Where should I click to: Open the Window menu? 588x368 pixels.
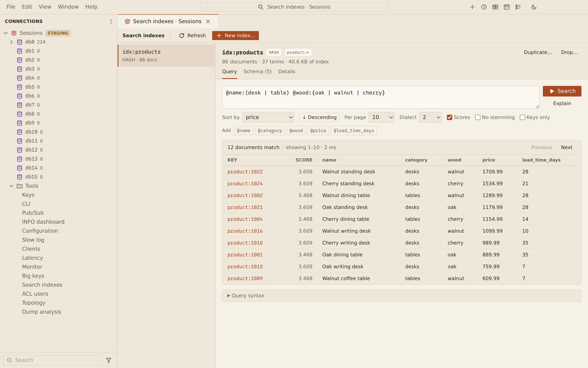point(68,7)
